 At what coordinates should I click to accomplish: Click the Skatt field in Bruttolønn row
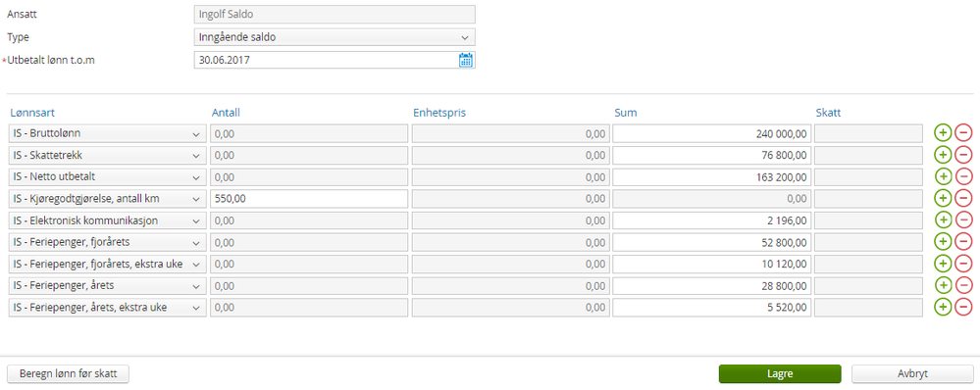tap(868, 133)
